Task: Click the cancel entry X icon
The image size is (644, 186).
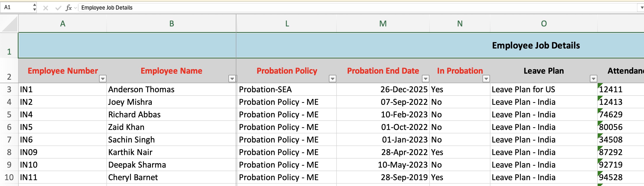Action: point(45,8)
